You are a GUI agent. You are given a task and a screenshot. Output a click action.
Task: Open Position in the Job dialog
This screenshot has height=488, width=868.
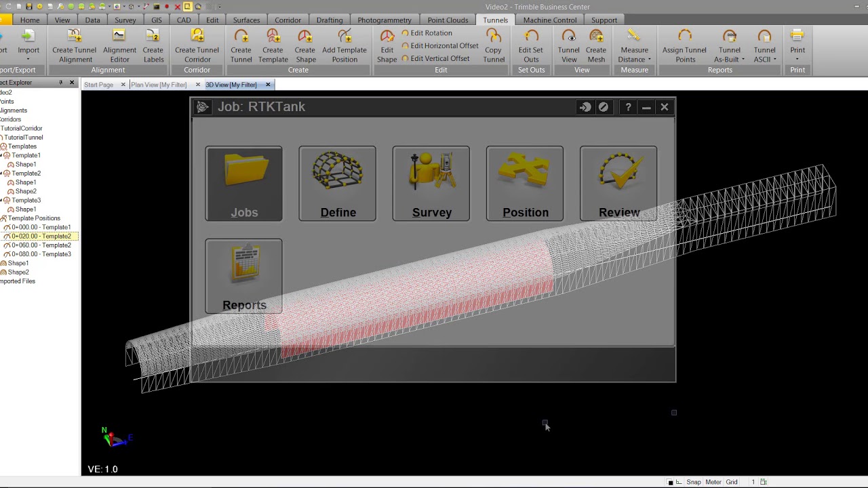coord(524,184)
